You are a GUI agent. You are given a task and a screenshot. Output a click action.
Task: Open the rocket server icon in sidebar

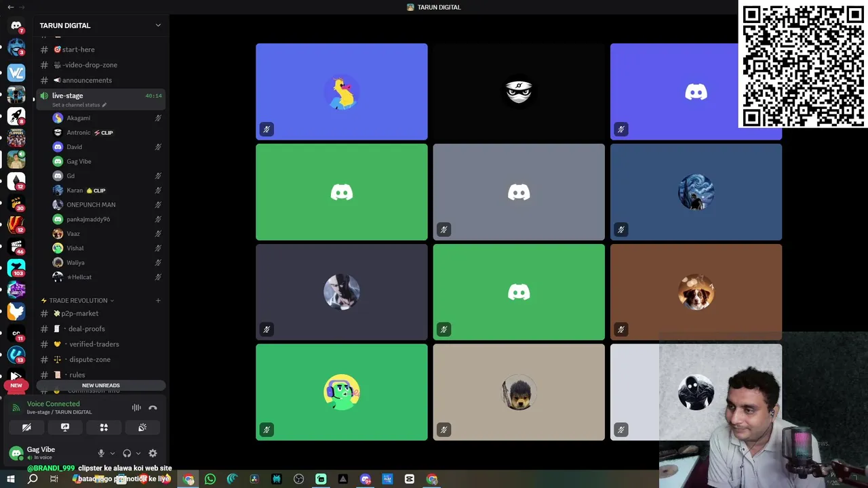coord(16,116)
